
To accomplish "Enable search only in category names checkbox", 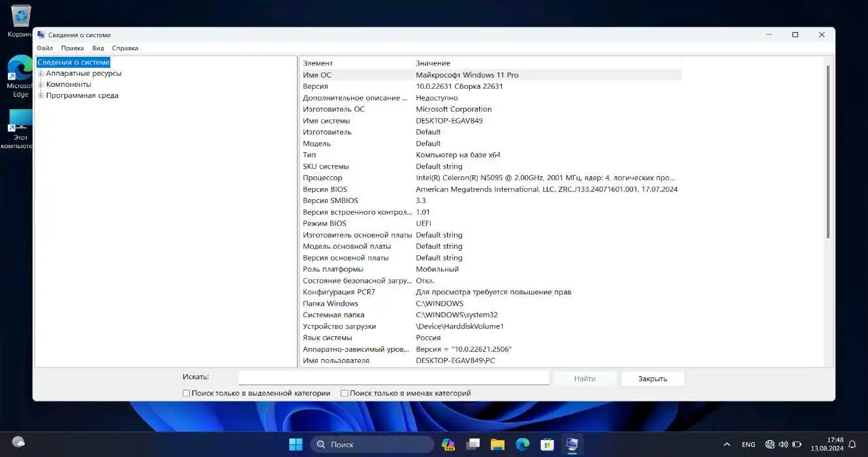I will 344,393.
